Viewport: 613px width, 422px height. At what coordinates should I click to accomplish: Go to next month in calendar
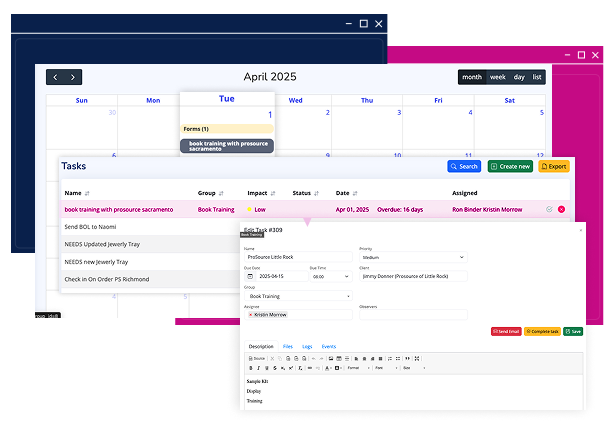(73, 77)
